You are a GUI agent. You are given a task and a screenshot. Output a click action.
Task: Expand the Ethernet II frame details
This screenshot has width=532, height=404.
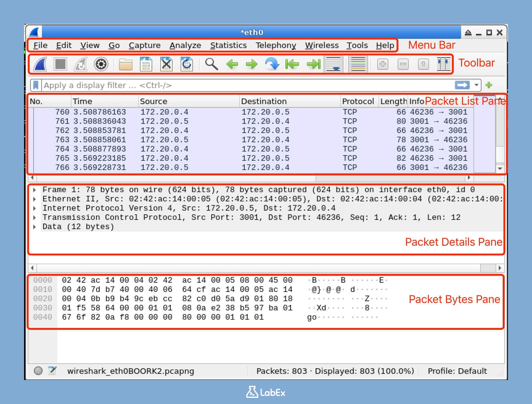pyautogui.click(x=35, y=199)
